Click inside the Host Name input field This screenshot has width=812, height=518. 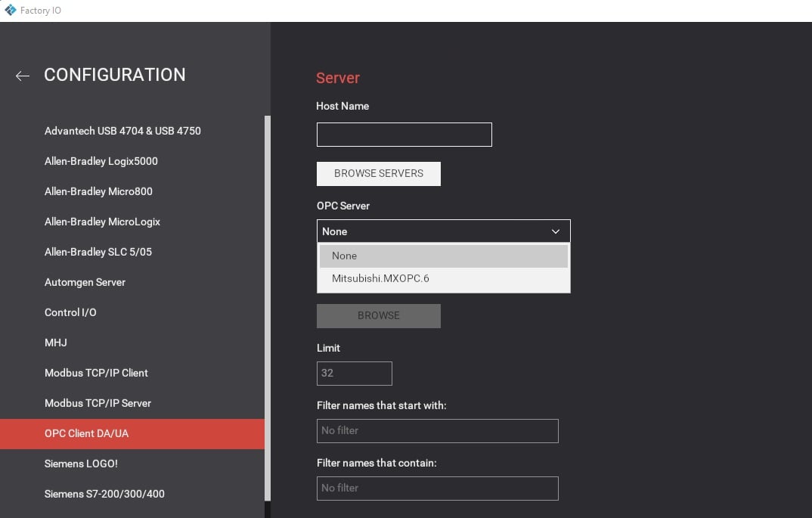tap(404, 134)
